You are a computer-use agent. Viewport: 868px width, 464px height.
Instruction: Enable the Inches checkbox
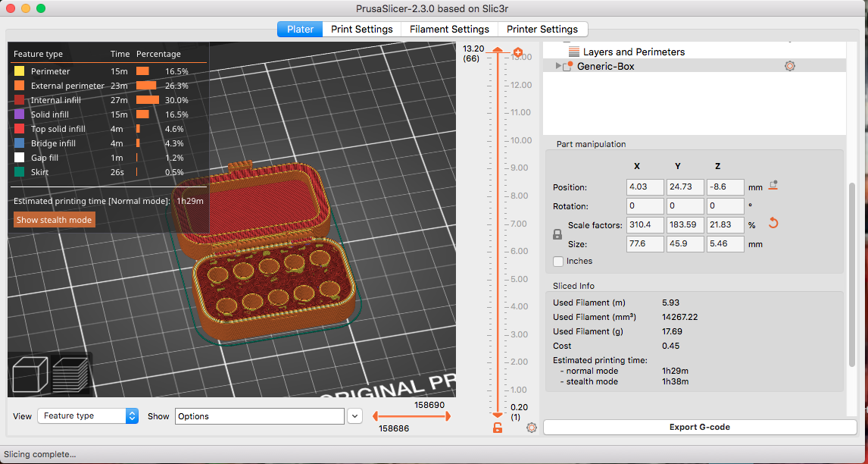[558, 261]
